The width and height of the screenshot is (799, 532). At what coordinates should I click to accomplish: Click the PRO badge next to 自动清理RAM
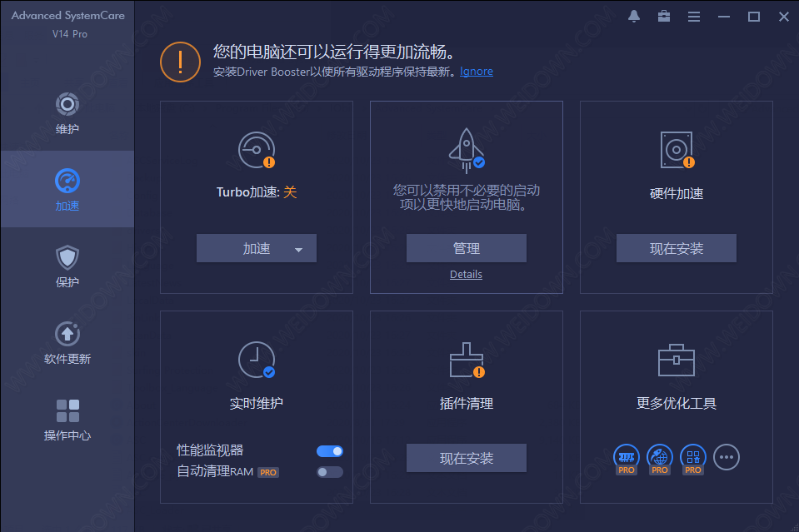268,472
